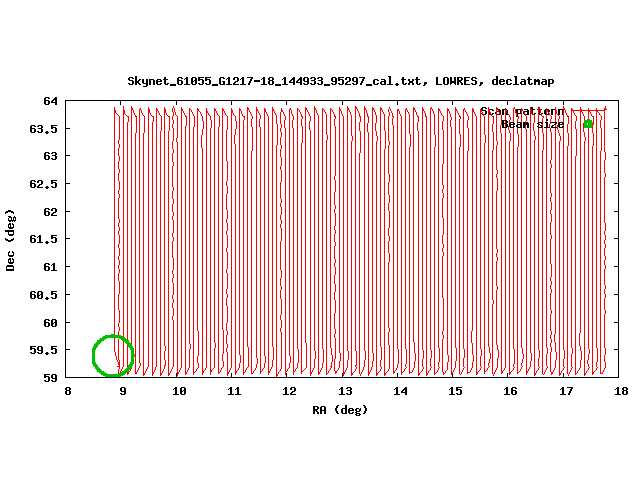Click the red Scan pattern legend line
640x480 pixels.
click(x=588, y=111)
